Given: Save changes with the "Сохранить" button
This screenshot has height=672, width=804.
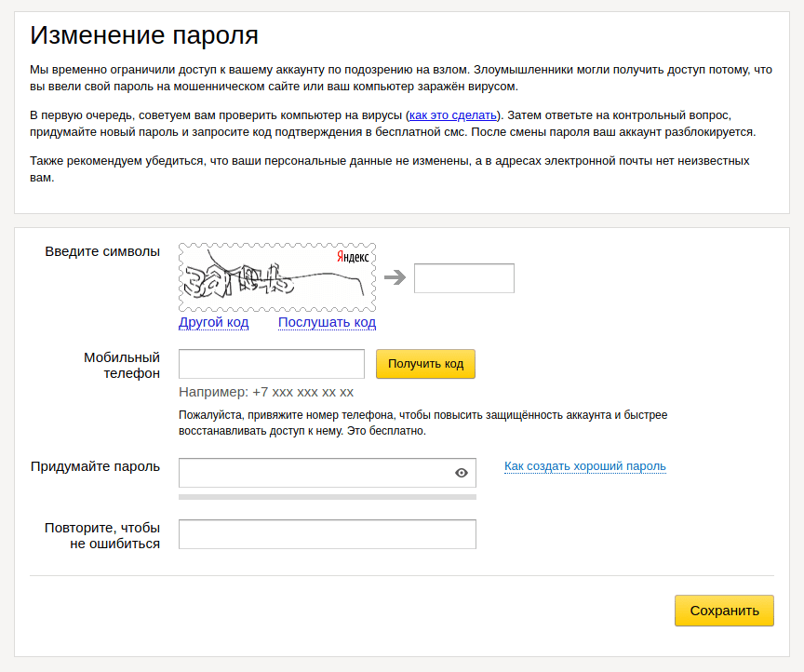Looking at the screenshot, I should pos(724,611).
